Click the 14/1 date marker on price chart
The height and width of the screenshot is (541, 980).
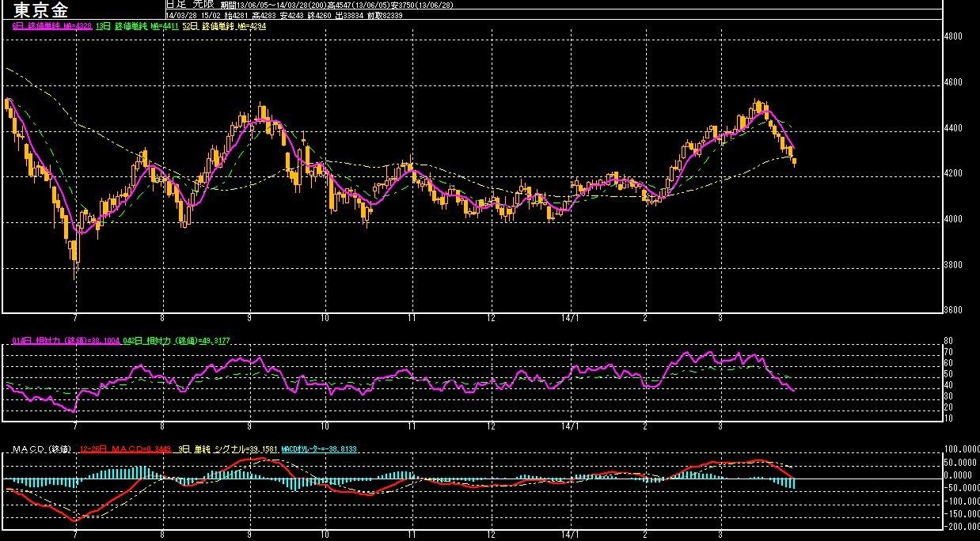(571, 319)
